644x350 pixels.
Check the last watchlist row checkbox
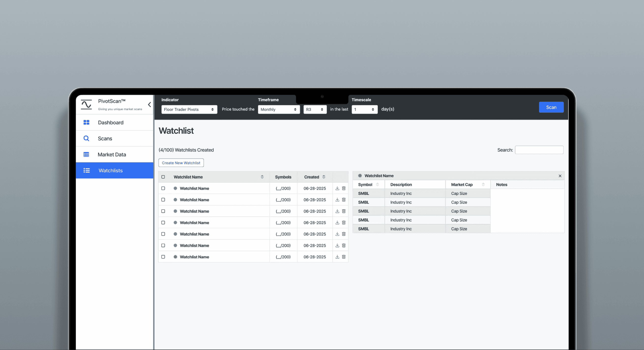point(163,257)
